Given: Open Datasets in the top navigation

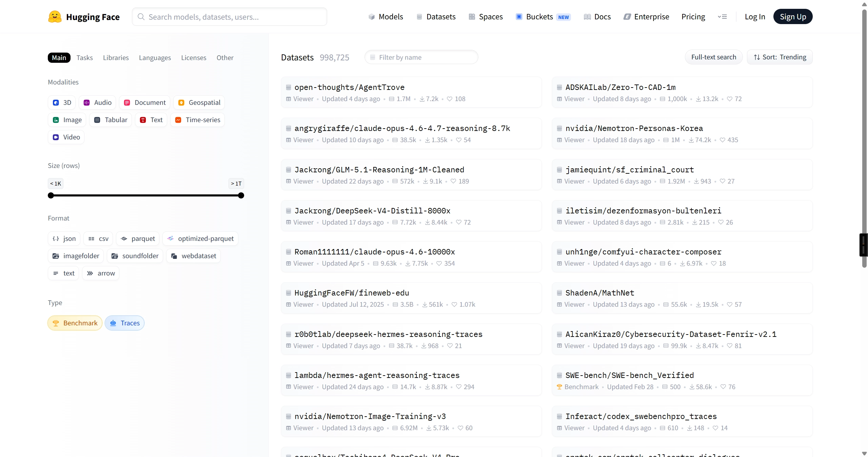Looking at the screenshot, I should [436, 17].
